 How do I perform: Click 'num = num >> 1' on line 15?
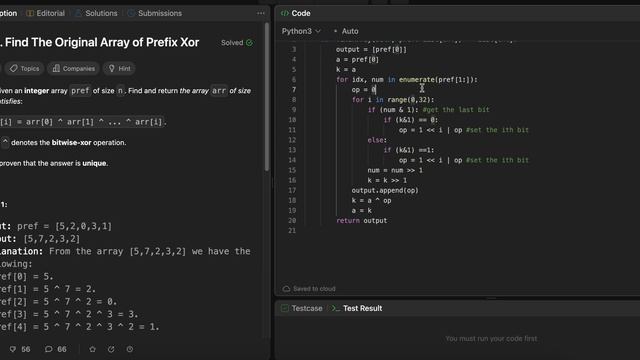point(395,170)
